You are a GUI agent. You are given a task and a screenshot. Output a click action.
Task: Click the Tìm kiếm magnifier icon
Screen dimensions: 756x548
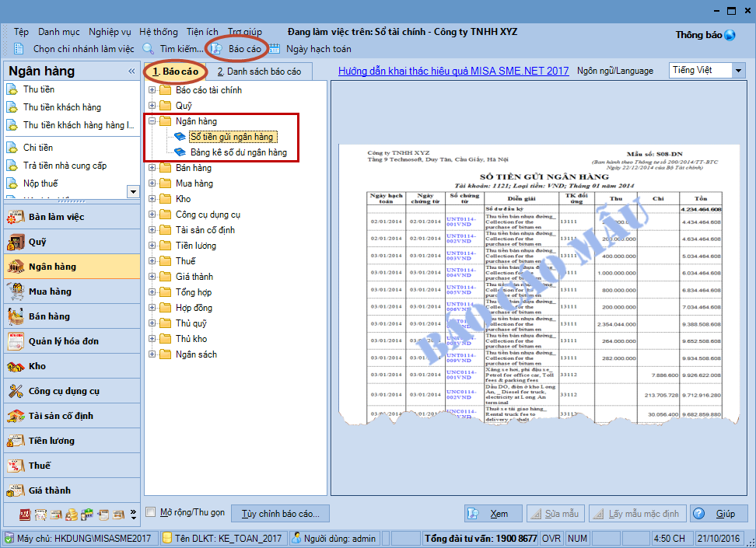point(149,49)
